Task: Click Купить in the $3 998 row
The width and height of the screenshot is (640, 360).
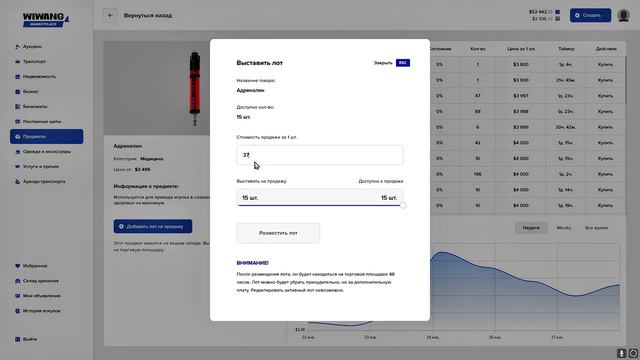Action: [605, 111]
